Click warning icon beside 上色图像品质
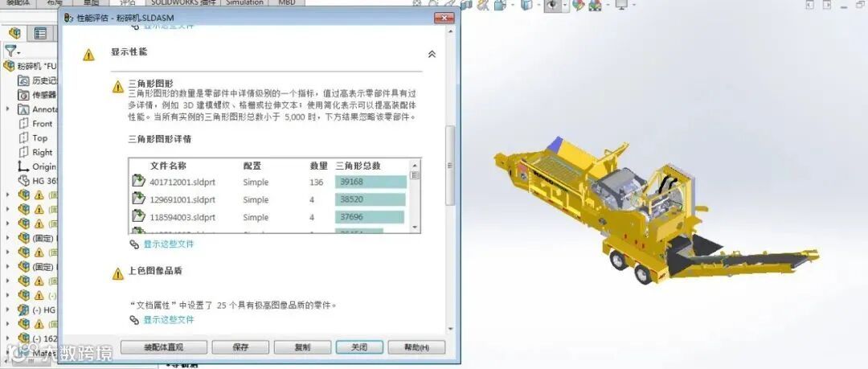Viewport: 868px width, 369px height. pos(118,273)
